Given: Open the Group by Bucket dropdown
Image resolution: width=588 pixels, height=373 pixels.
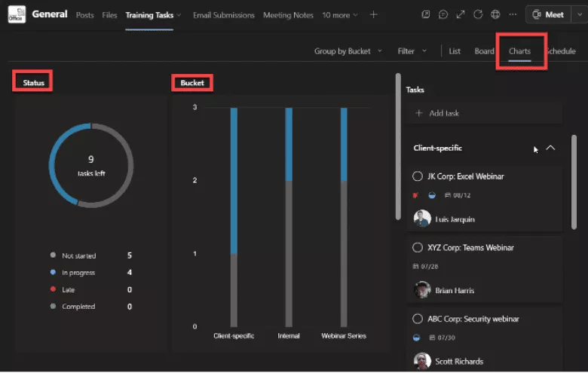Looking at the screenshot, I should point(348,51).
